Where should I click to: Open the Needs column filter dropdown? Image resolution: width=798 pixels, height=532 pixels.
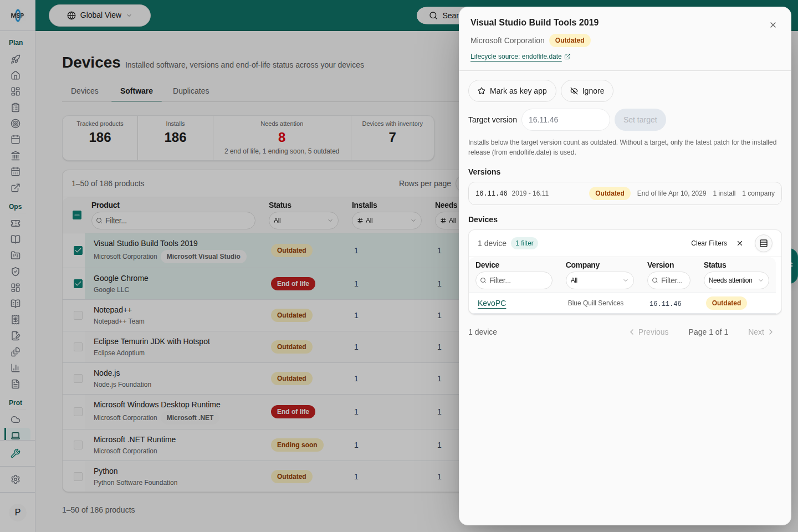coord(448,221)
